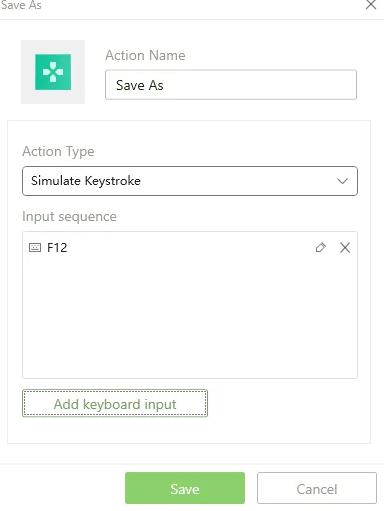Click the Action Type label
This screenshot has height=511, width=384.
coord(58,152)
